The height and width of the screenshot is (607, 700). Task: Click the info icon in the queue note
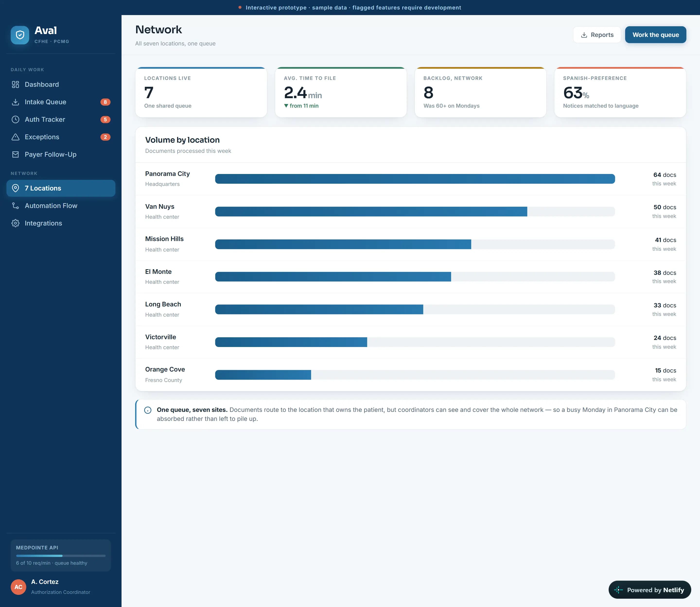(148, 410)
